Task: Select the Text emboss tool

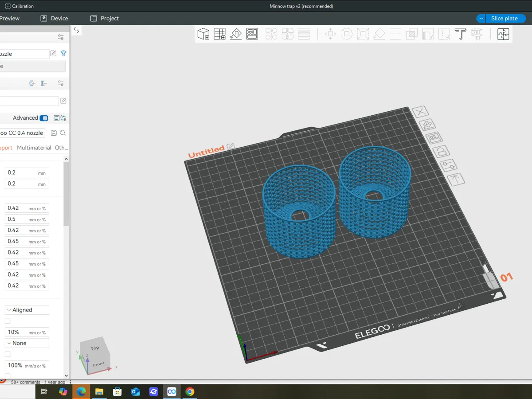Action: point(461,34)
